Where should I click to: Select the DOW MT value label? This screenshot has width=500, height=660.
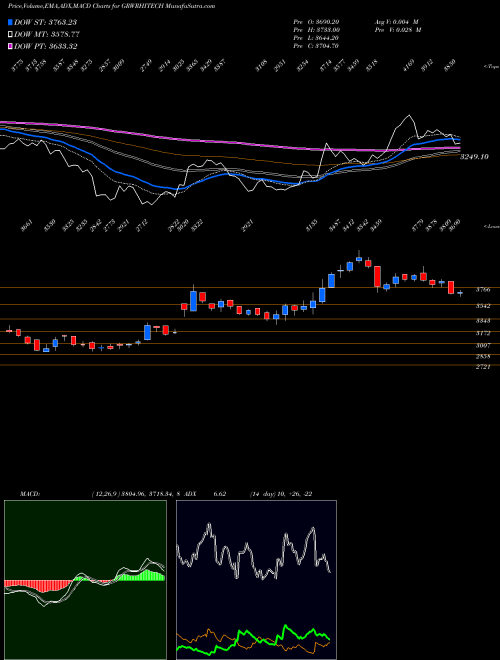[x=47, y=34]
